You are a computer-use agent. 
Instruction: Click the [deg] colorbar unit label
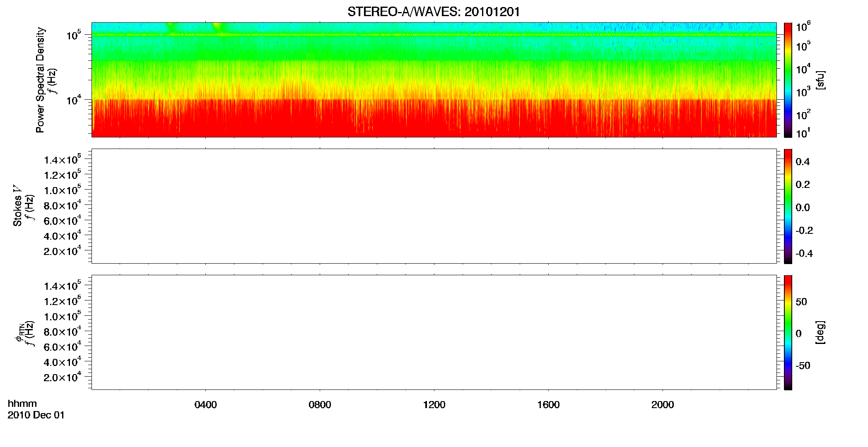pos(820,332)
